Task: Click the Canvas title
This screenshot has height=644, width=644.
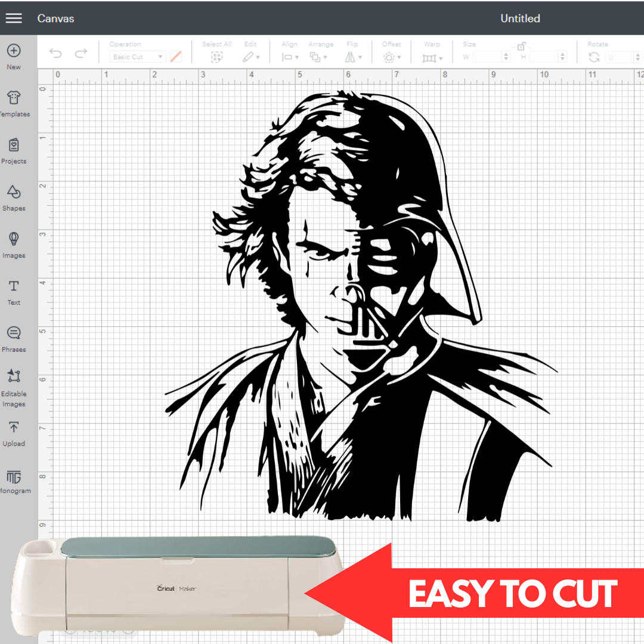Action: click(x=55, y=18)
